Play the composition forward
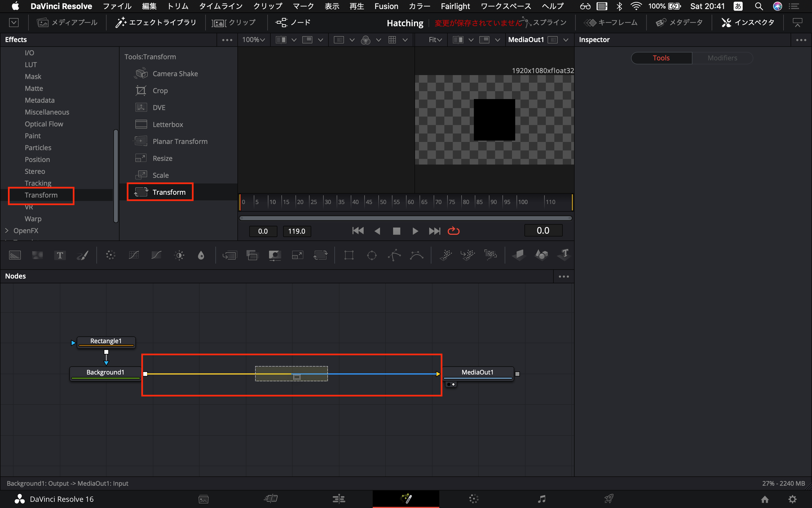 tap(415, 231)
